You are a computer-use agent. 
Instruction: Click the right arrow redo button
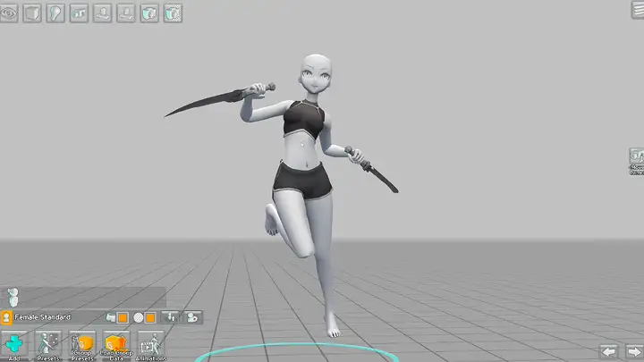(633, 350)
